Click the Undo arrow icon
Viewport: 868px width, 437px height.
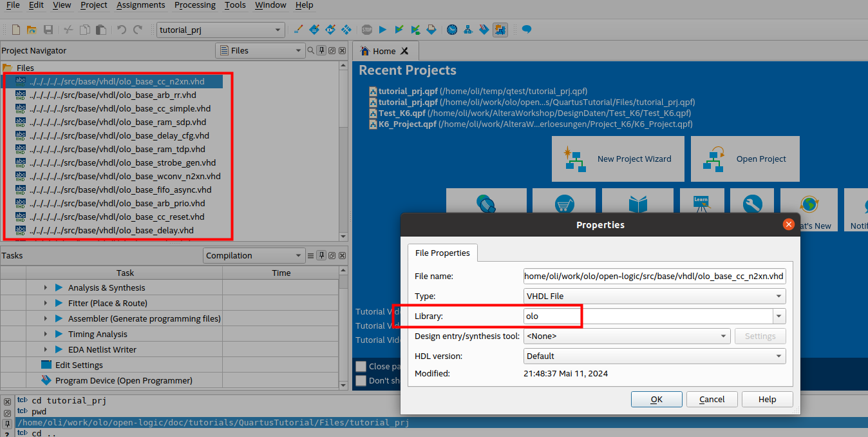click(x=122, y=30)
